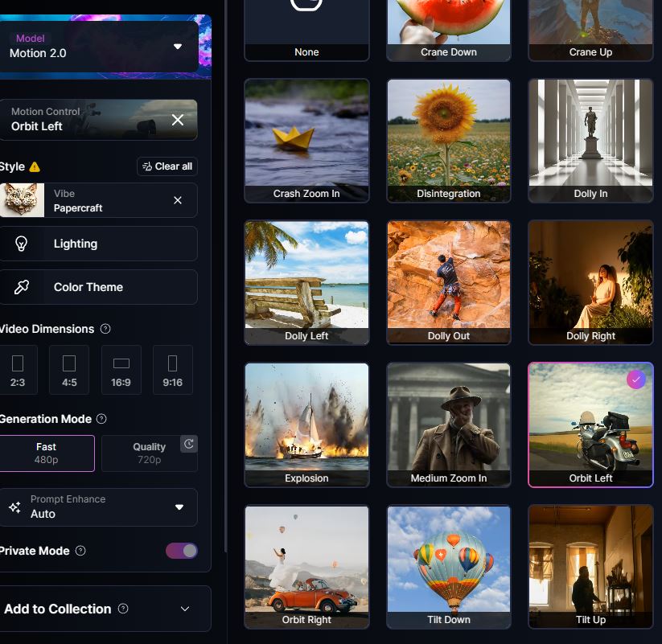Image resolution: width=662 pixels, height=644 pixels.
Task: Select the Dolly Out motion thumbnail
Action: pos(448,282)
